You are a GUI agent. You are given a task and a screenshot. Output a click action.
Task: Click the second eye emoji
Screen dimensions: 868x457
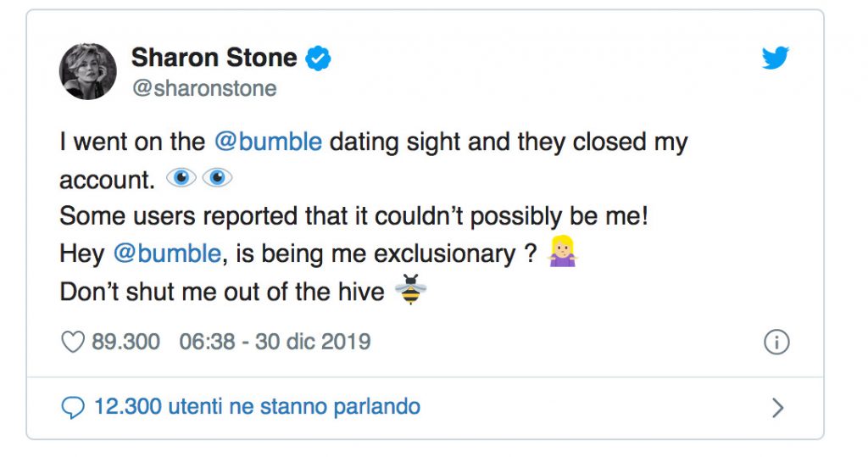pyautogui.click(x=216, y=179)
